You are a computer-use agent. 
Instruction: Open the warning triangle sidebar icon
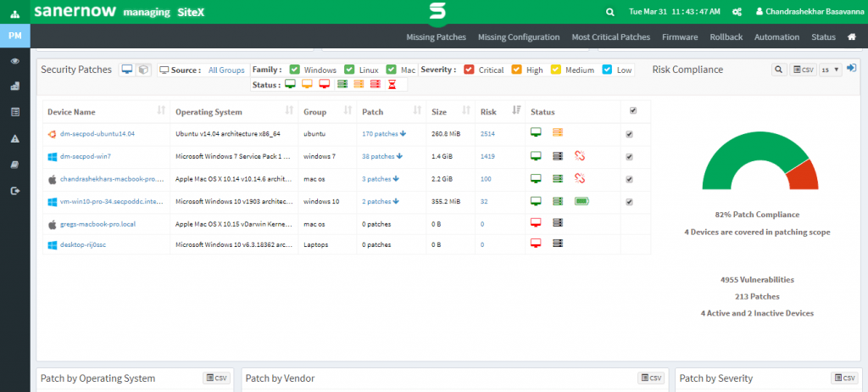pyautogui.click(x=15, y=138)
